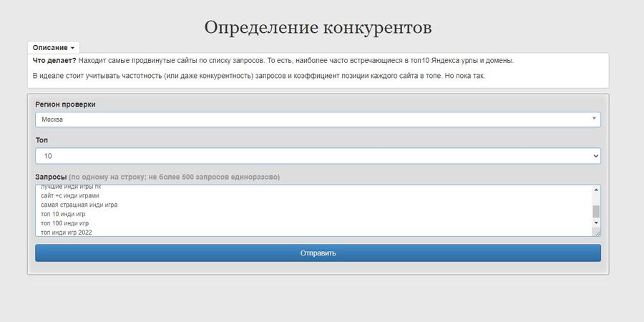
Task: Click the Топ field label
Action: point(42,140)
